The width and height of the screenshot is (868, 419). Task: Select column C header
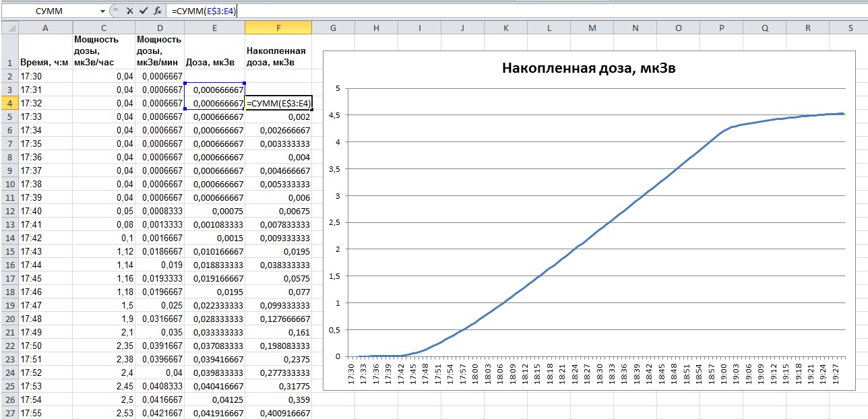point(103,28)
